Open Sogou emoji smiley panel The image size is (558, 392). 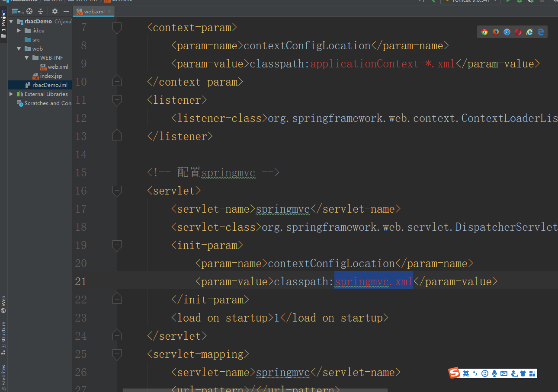pos(485,373)
